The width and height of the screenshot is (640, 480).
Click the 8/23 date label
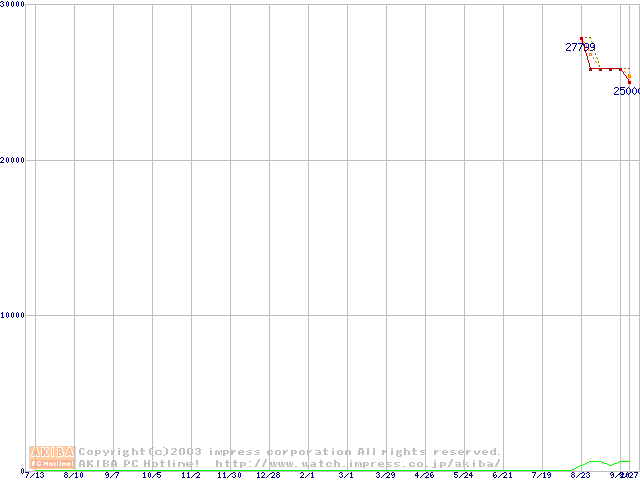[580, 475]
